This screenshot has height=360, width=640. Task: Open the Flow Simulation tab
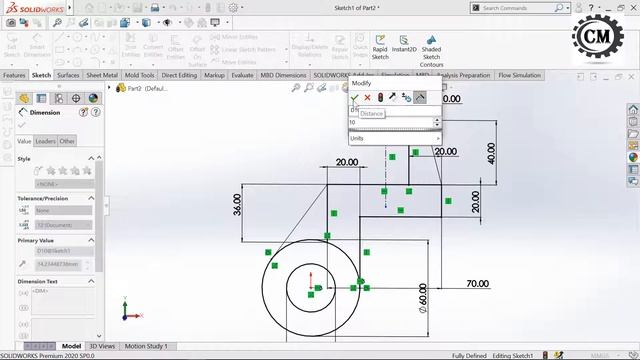520,75
